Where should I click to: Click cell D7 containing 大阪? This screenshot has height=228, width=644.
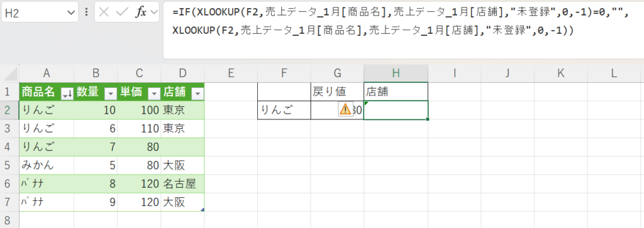[x=183, y=202]
